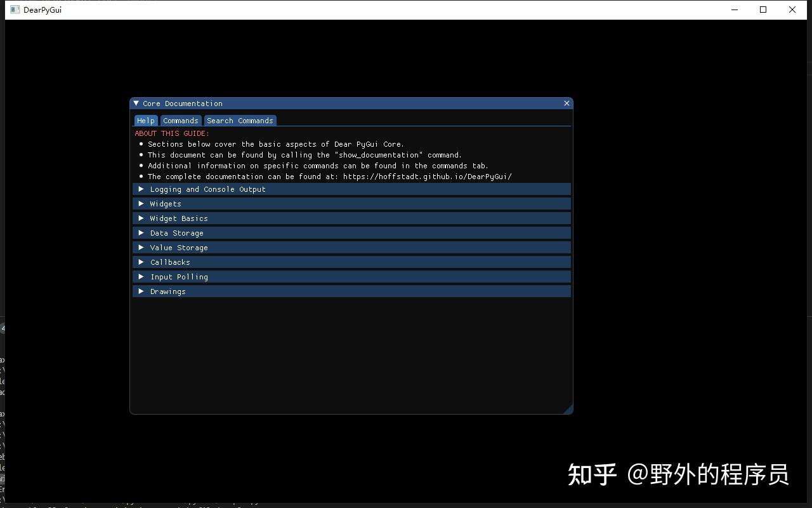Click the DearPyGui icon in the title bar
The image size is (812, 508).
point(14,10)
